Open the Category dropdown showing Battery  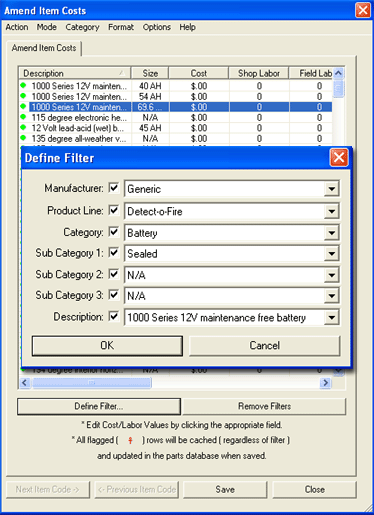(331, 233)
